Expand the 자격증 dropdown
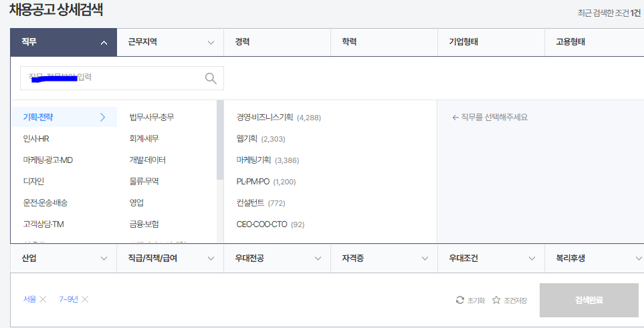 [x=384, y=259]
